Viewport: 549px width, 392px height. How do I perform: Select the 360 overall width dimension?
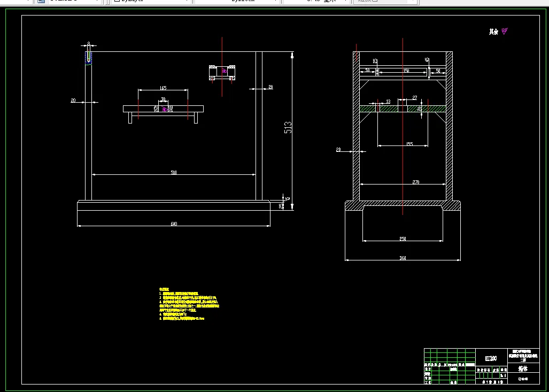tap(403, 258)
